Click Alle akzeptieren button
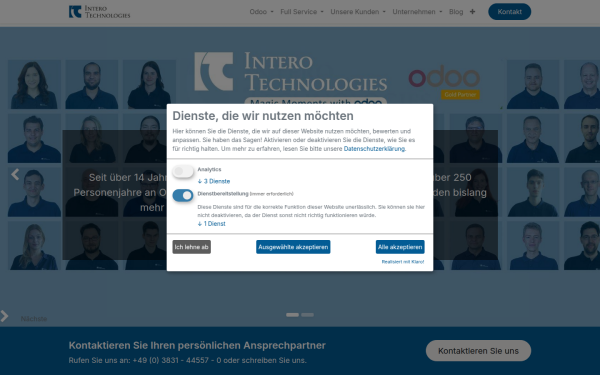Image resolution: width=600 pixels, height=375 pixels. tap(400, 247)
